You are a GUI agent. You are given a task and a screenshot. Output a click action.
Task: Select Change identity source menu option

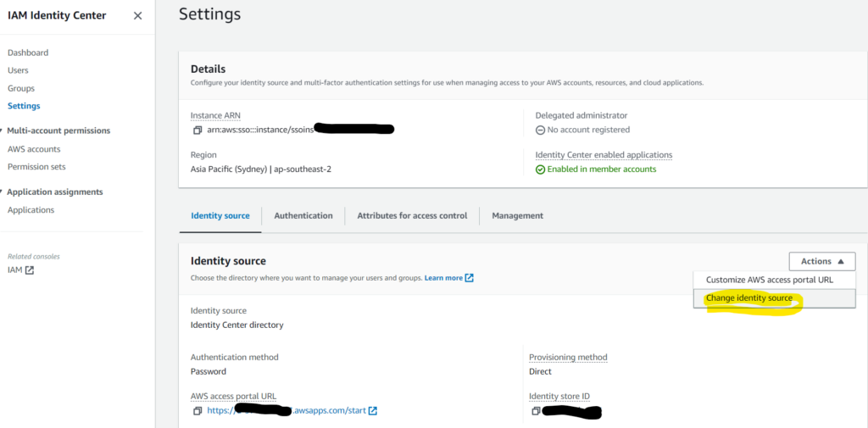775,298
